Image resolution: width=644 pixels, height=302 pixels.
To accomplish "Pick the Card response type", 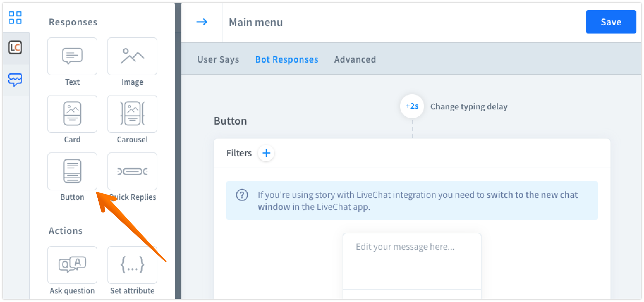I will 72,114.
